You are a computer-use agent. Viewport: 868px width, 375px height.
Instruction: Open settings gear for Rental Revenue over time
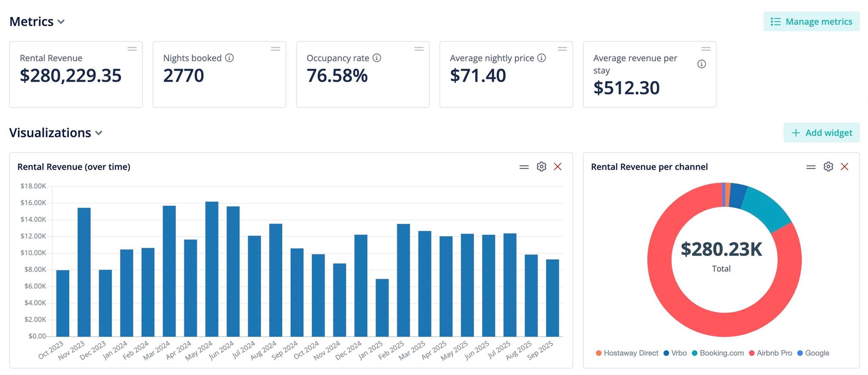541,167
